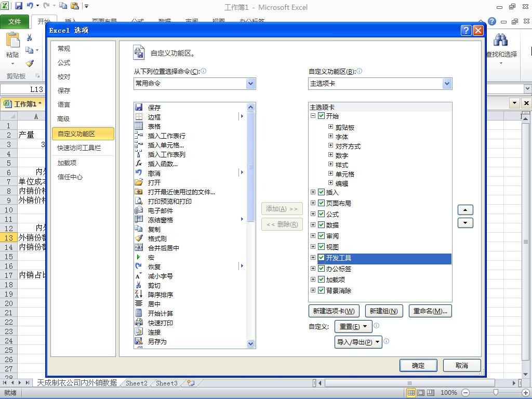Open dialog Help question mark button
The width and height of the screenshot is (532, 399).
(466, 31)
